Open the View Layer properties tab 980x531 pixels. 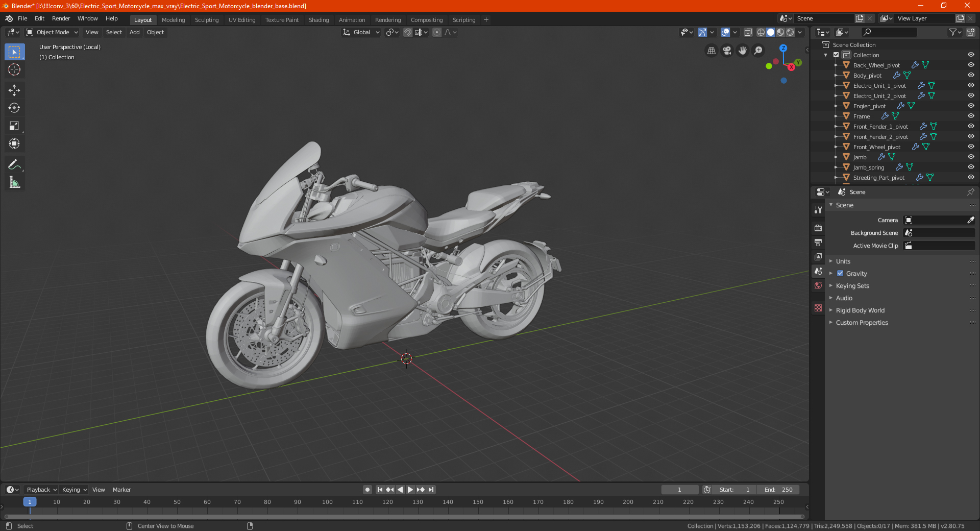(818, 256)
